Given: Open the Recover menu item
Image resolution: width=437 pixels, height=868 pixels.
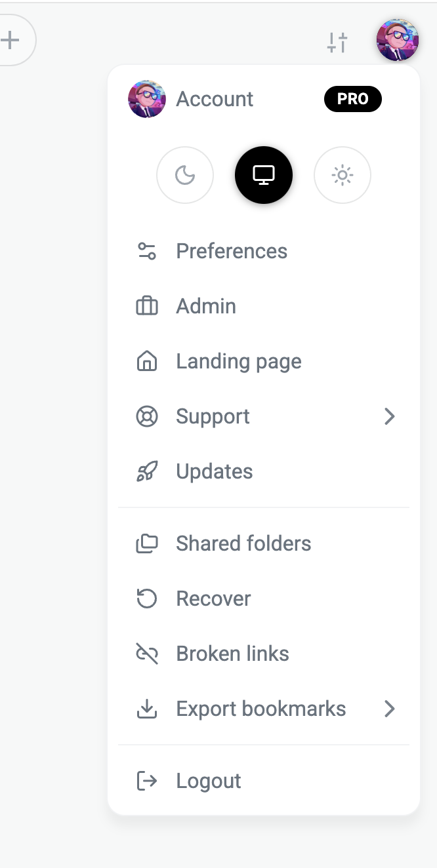Looking at the screenshot, I should [x=213, y=599].
